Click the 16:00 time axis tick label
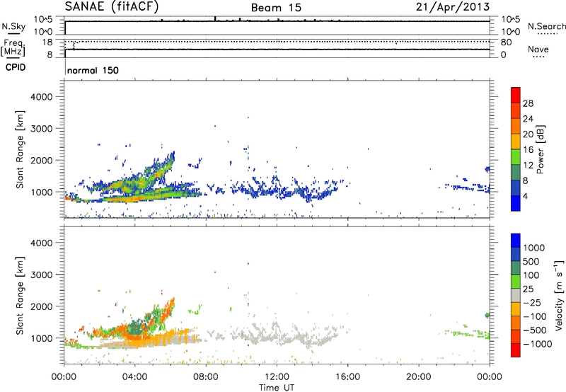Image resolution: width=566 pixels, height=392 pixels. point(347,377)
